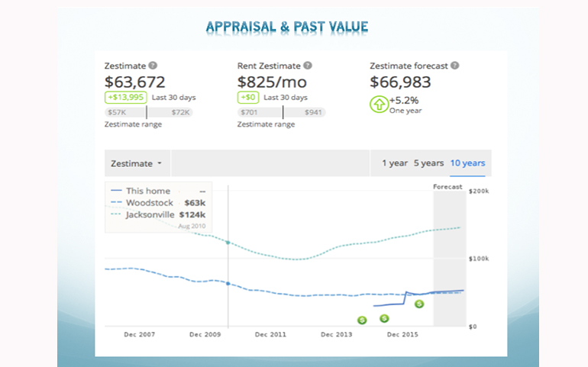Viewport: 588px width, 367px height.
Task: Select the leftmost green dollar marker on chart
Action: (x=362, y=321)
